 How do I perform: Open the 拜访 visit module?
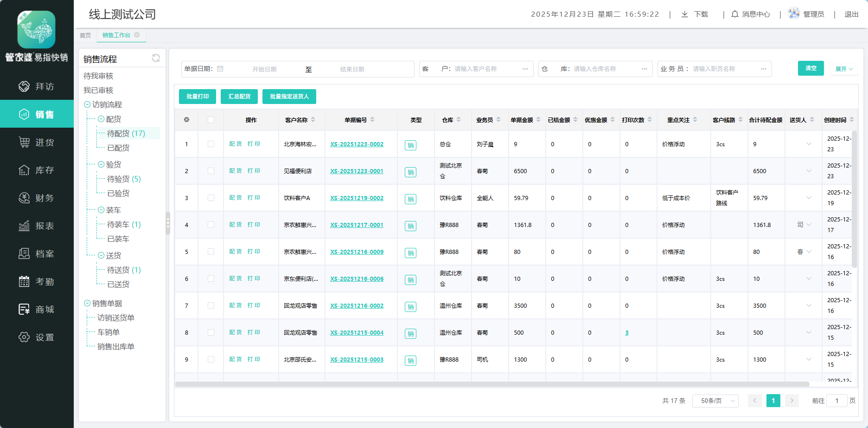37,86
